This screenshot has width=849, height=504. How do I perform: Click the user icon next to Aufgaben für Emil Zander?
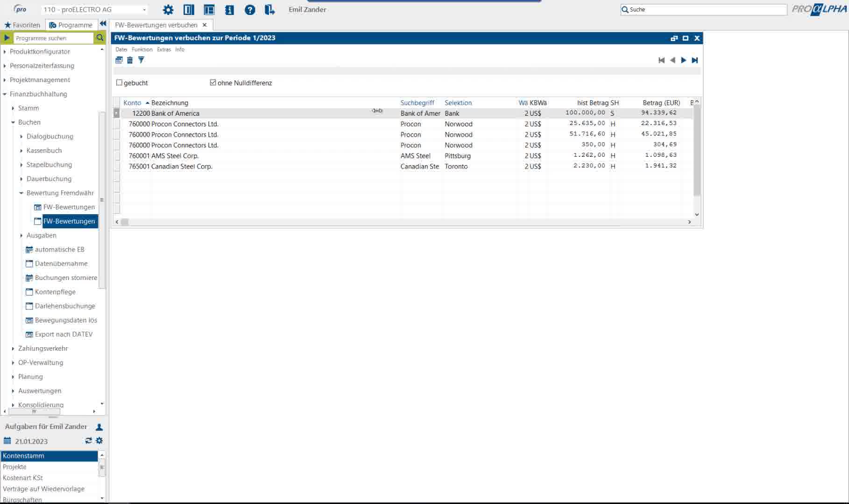tap(99, 427)
